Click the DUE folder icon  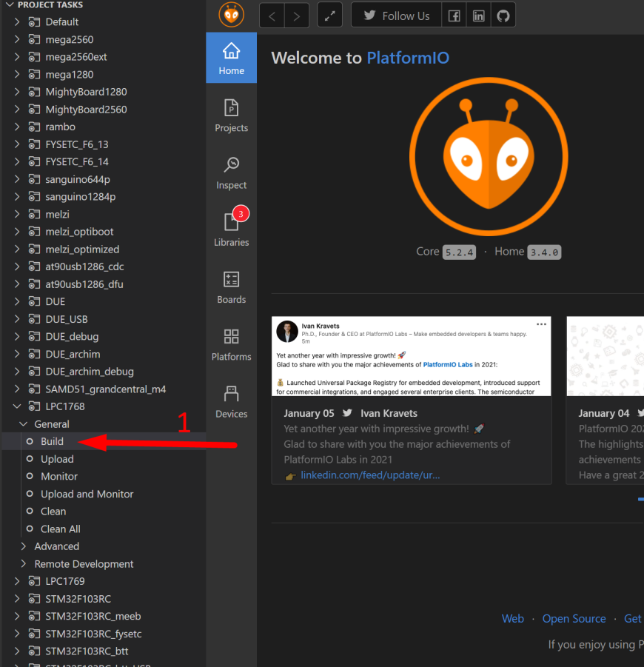34,301
